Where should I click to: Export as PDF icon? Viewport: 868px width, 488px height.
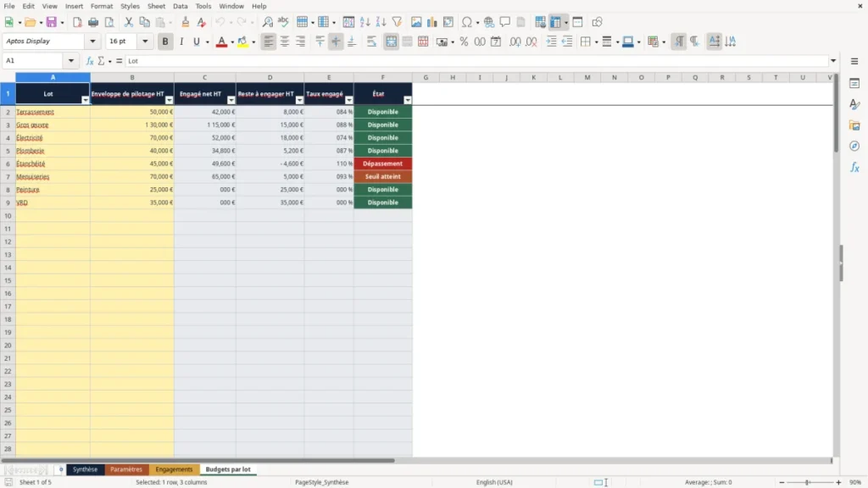[x=77, y=22]
